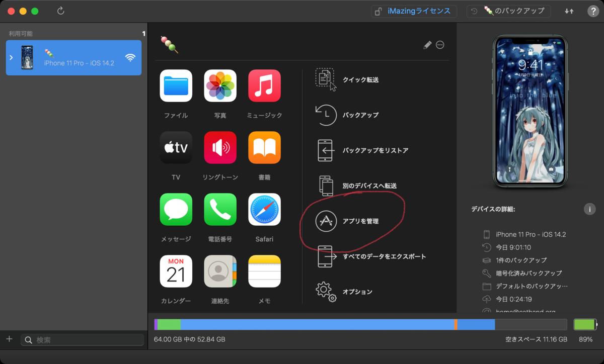Click the Wi-Fi connection icon on device row
The image size is (604, 364).
130,57
